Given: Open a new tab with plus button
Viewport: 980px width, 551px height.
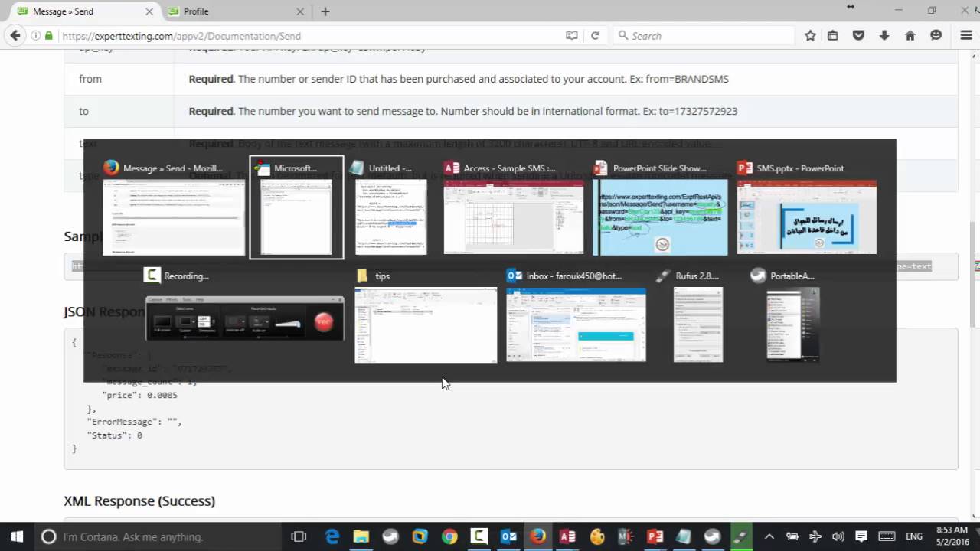Looking at the screenshot, I should click(325, 11).
